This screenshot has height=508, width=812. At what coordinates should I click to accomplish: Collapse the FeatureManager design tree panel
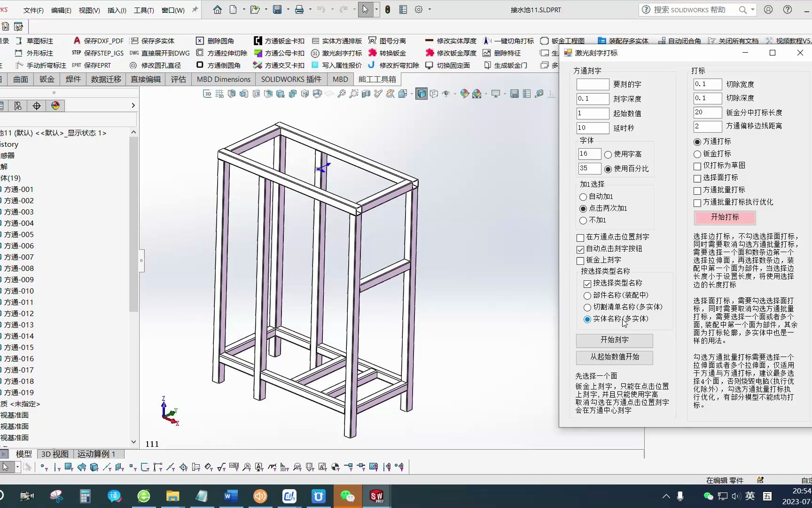[x=141, y=261]
